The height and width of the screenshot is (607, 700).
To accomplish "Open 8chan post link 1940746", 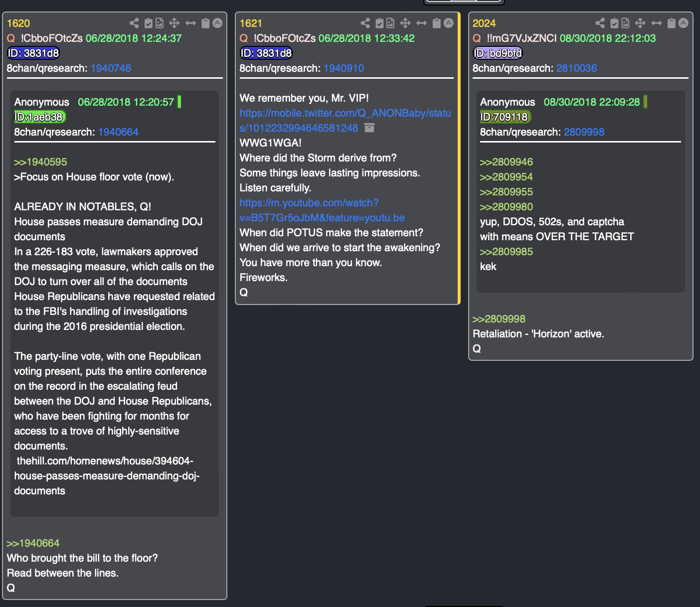I will (111, 68).
